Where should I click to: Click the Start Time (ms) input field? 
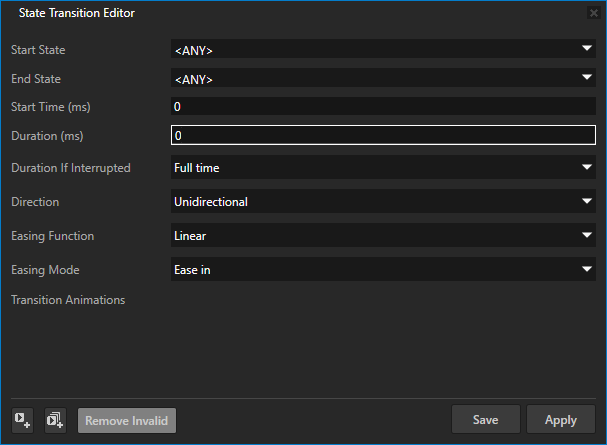click(383, 106)
